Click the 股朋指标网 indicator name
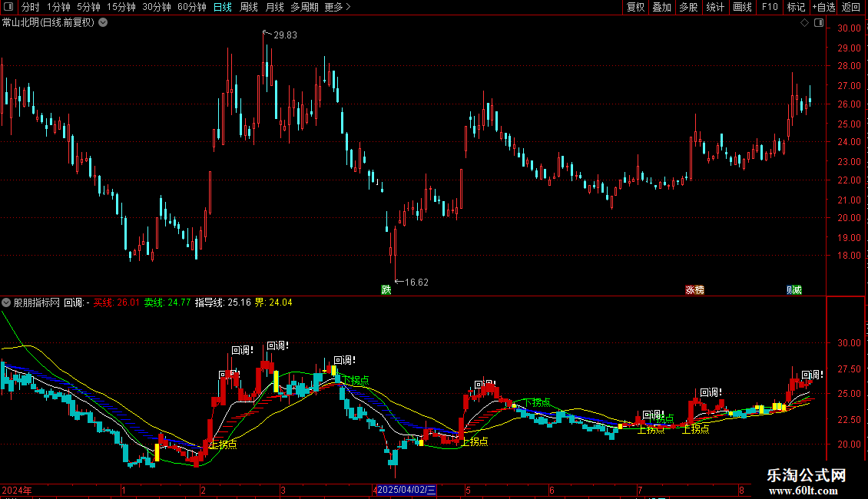868x499 pixels. [37, 302]
